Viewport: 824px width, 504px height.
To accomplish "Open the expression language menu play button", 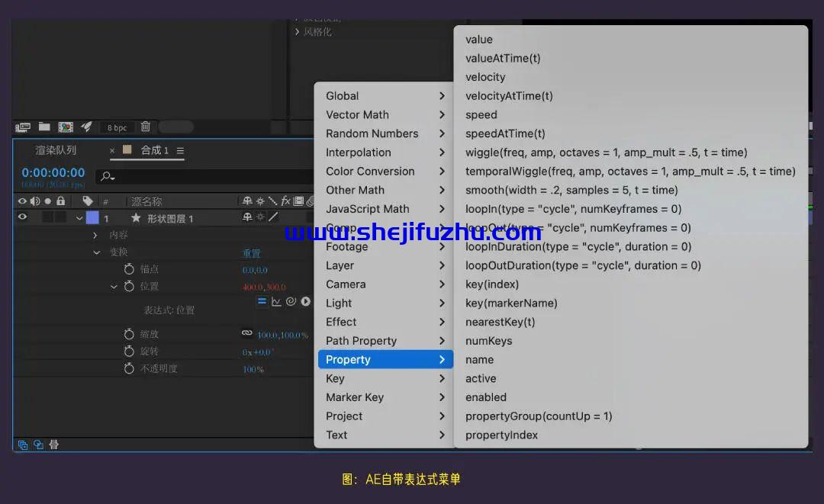I will [305, 302].
